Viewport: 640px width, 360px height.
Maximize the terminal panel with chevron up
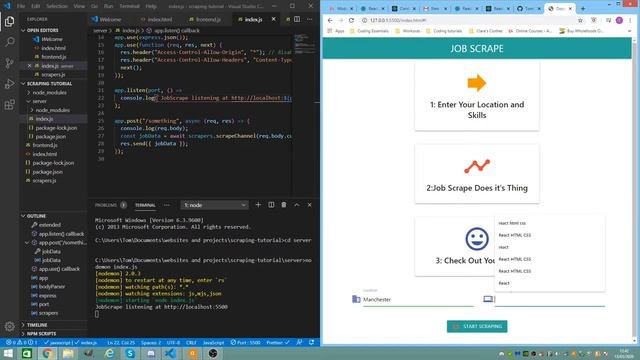297,205
